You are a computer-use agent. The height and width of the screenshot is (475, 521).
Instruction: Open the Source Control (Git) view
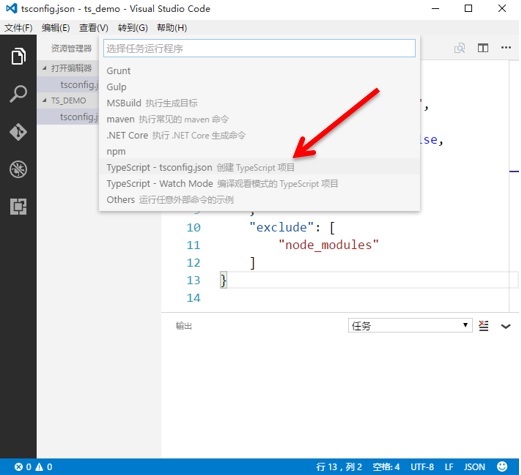point(18,132)
